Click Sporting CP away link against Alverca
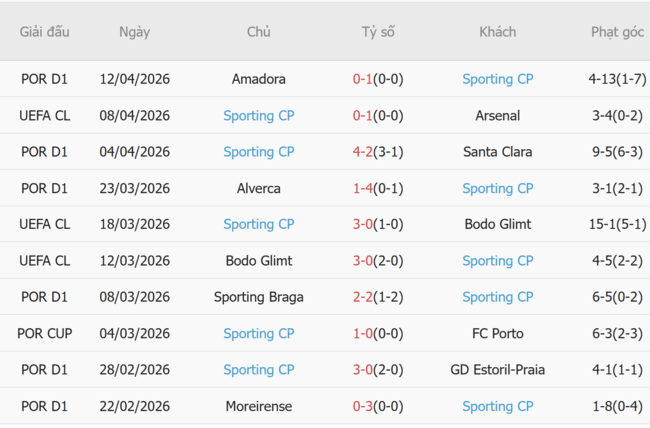The image size is (650, 428). pos(497,188)
